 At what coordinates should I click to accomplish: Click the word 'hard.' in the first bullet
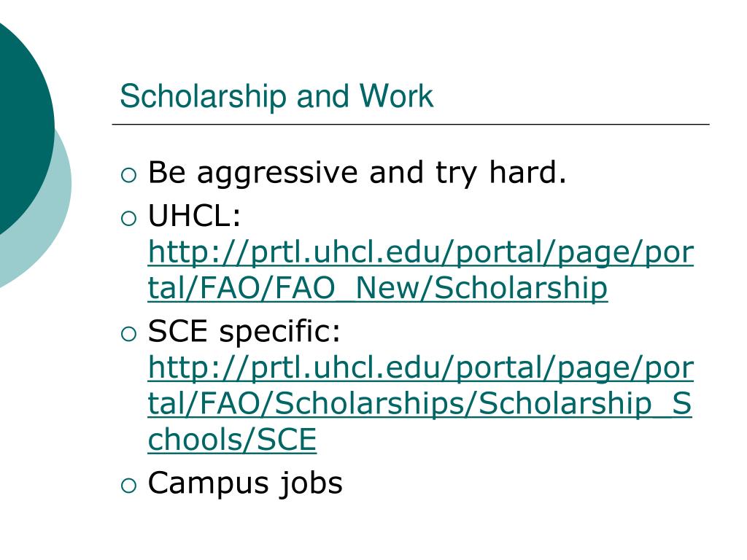(528, 171)
